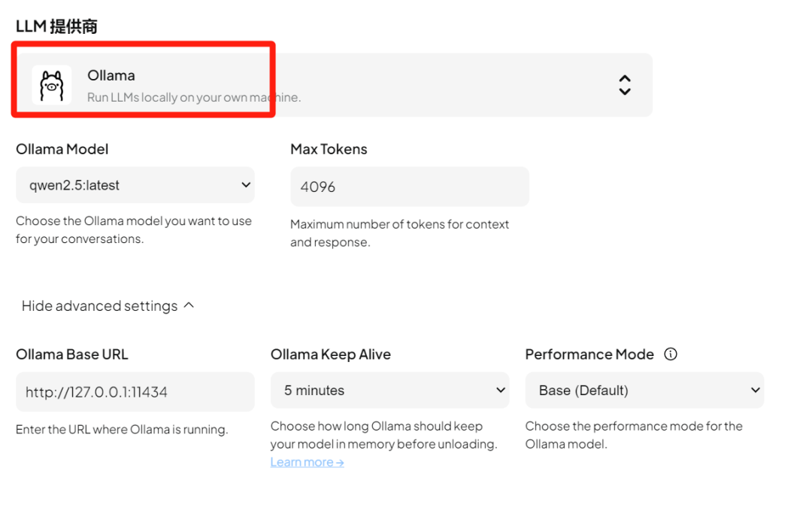Click 'Enter the URL where Ollama is running' text
Viewport: 812px width, 520px height.
pyautogui.click(x=122, y=430)
